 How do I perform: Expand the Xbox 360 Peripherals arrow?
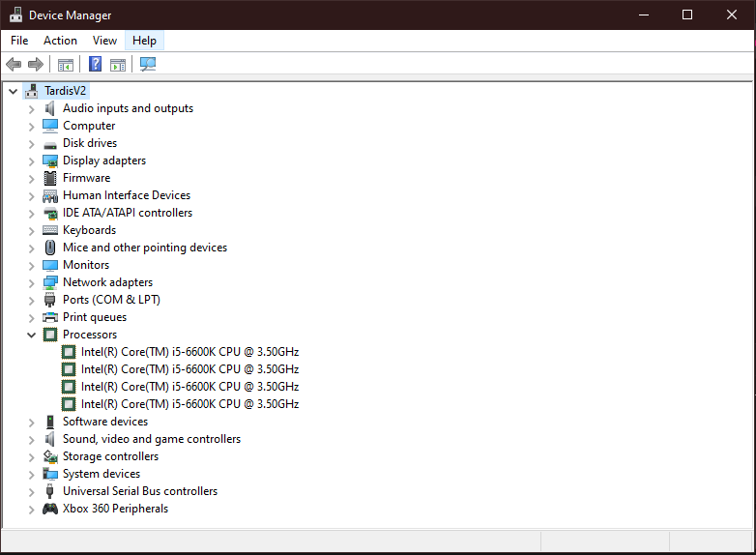click(31, 510)
